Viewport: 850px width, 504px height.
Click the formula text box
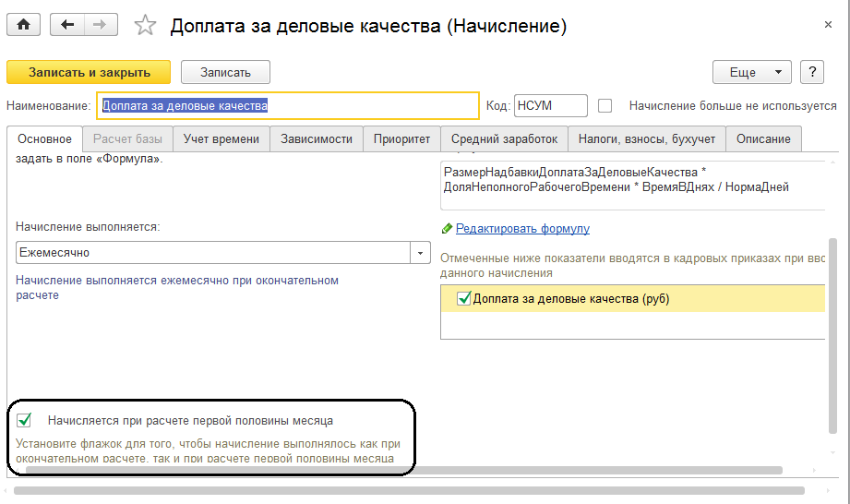(632, 185)
